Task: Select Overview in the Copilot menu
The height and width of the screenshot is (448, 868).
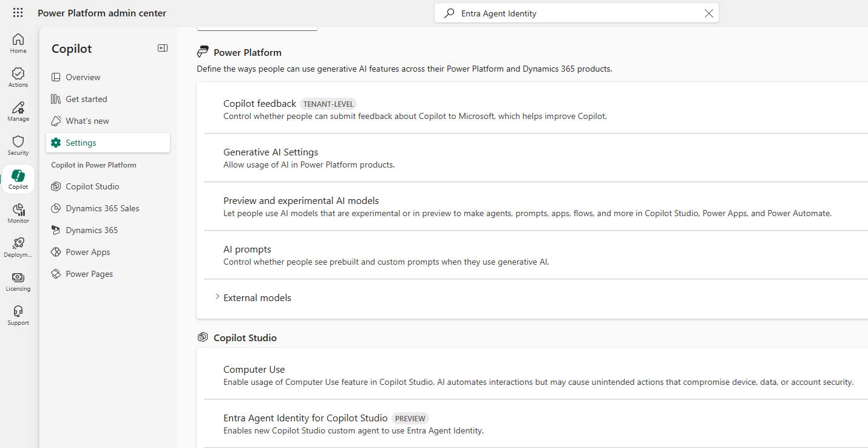Action: pyautogui.click(x=83, y=77)
